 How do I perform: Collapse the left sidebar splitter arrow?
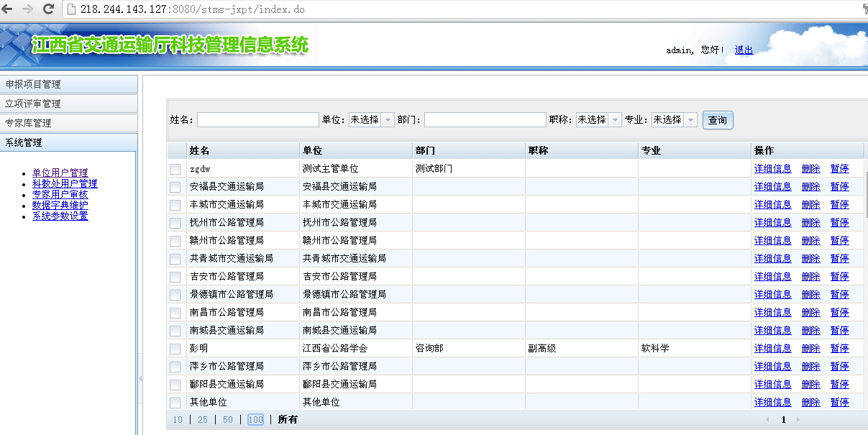pos(140,378)
